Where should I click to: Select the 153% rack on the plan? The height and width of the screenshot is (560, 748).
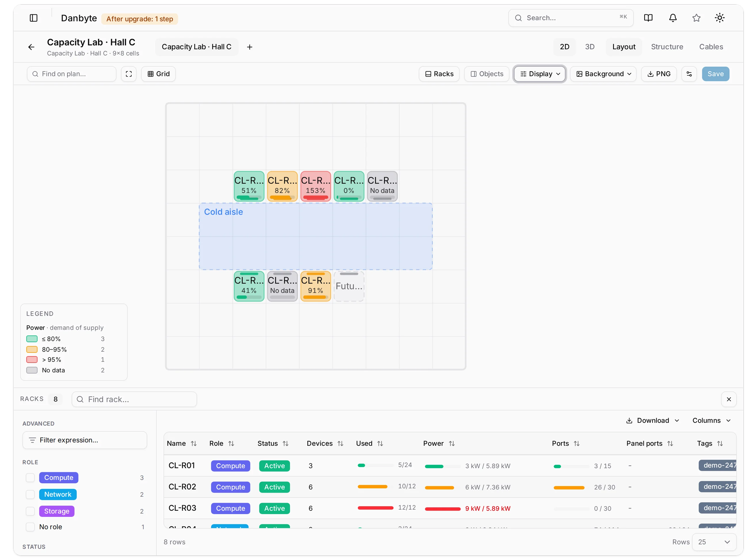[316, 186]
